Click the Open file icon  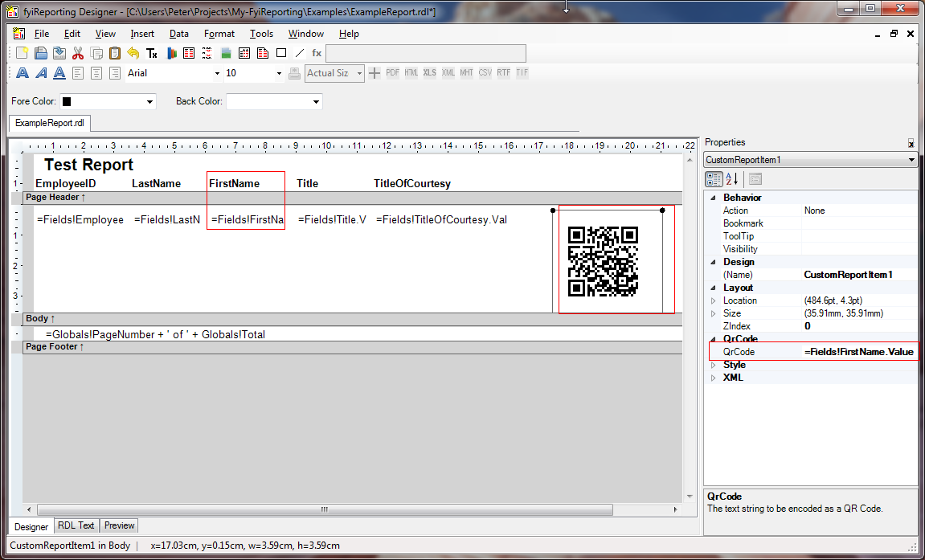[41, 53]
